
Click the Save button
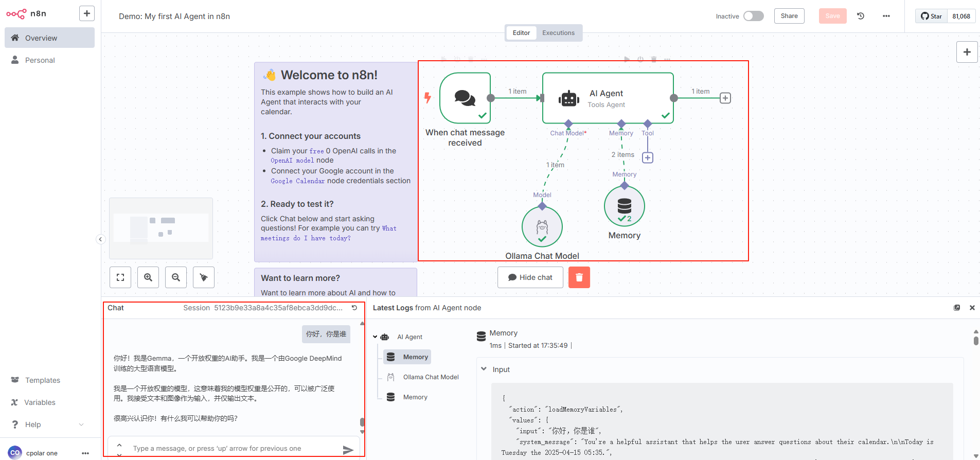(x=832, y=16)
